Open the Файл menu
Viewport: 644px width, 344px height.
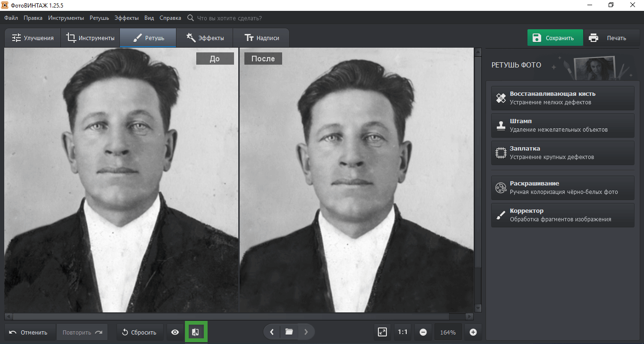tap(11, 18)
